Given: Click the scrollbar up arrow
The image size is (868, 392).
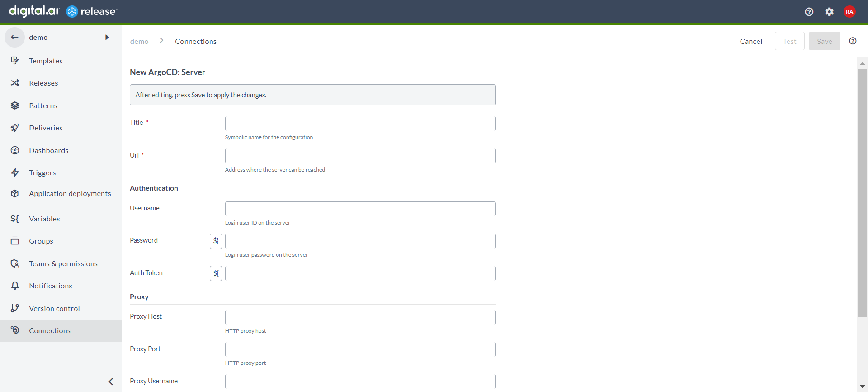Looking at the screenshot, I should [862, 63].
